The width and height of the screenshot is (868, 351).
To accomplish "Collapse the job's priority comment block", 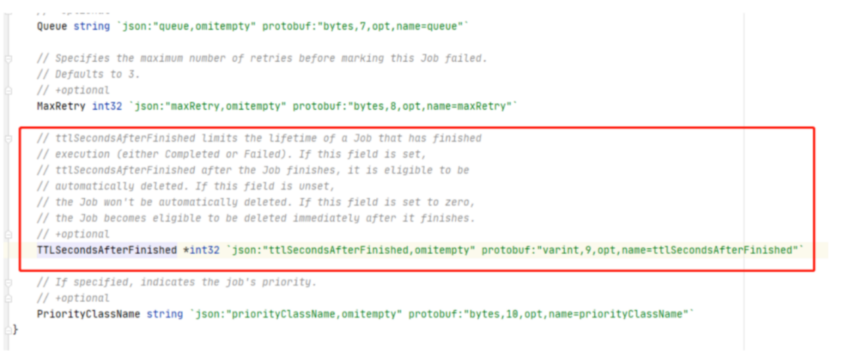I will point(9,282).
